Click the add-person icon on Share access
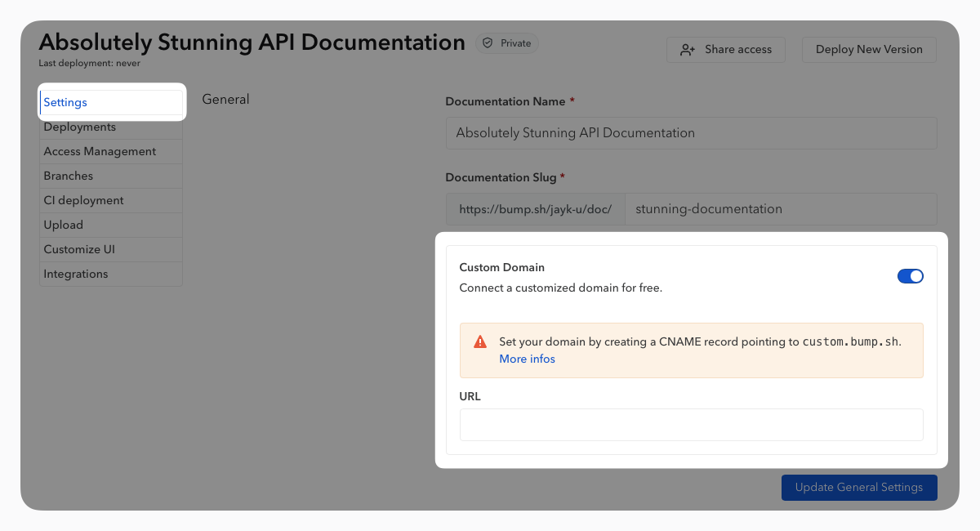The image size is (980, 531). 688,50
